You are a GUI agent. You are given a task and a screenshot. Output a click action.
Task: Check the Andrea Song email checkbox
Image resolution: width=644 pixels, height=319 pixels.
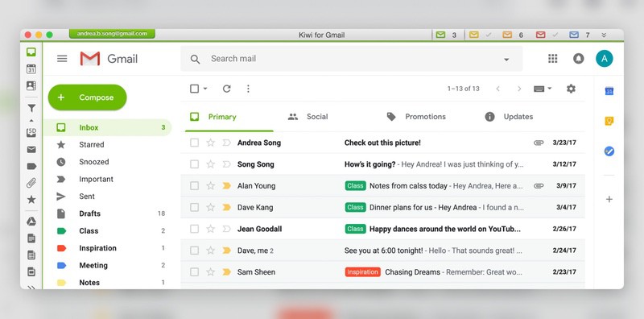[x=194, y=143]
